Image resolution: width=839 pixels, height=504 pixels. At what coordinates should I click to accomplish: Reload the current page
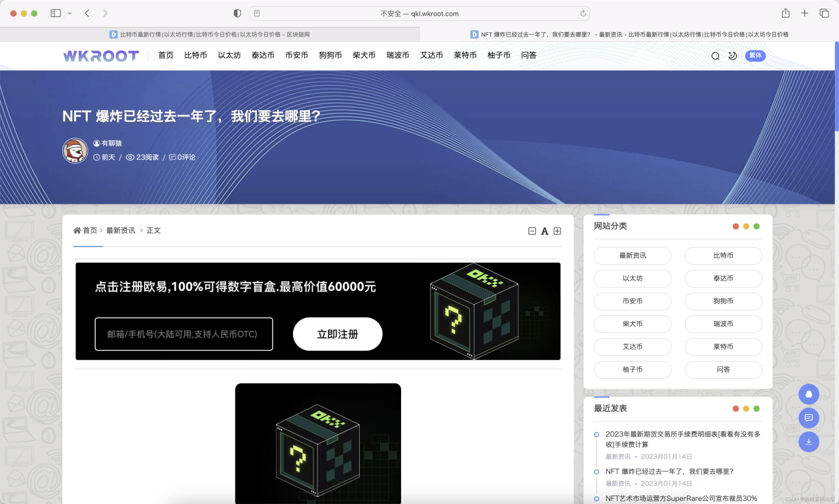(583, 13)
